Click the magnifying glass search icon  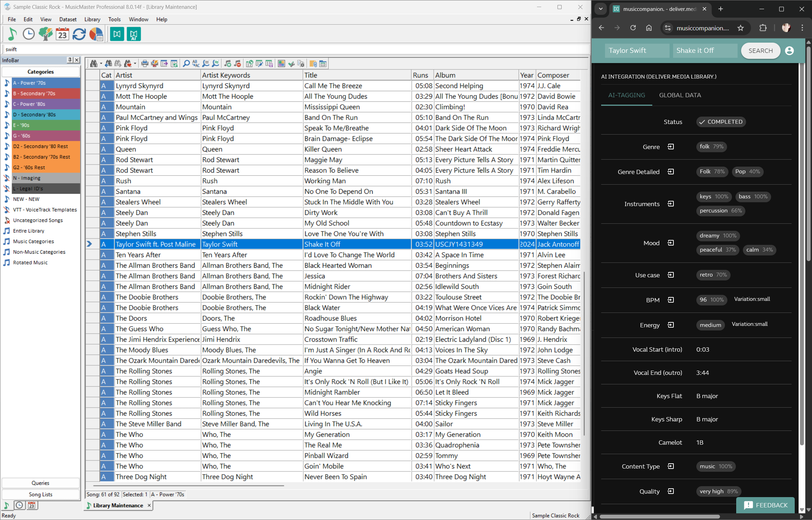pyautogui.click(x=186, y=64)
